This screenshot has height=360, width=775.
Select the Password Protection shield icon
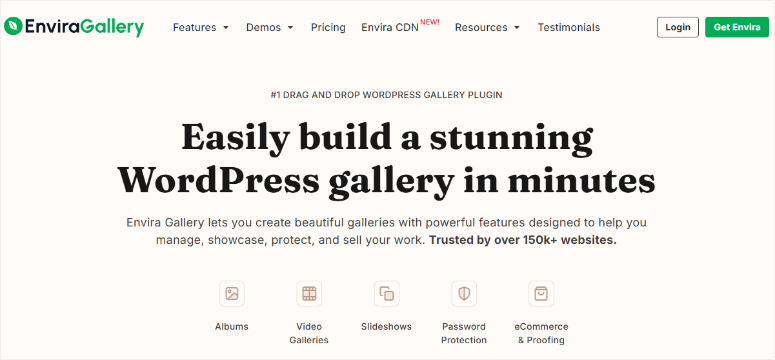(x=464, y=293)
